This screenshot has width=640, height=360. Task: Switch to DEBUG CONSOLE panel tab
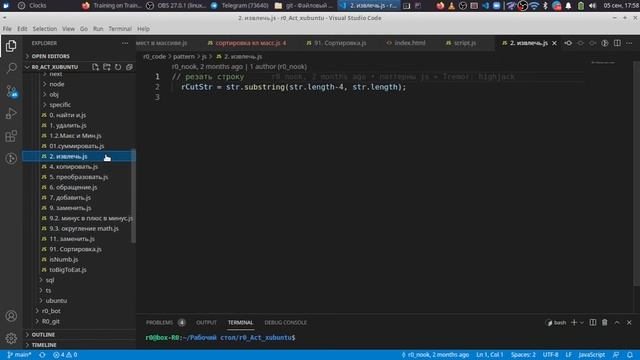click(285, 322)
